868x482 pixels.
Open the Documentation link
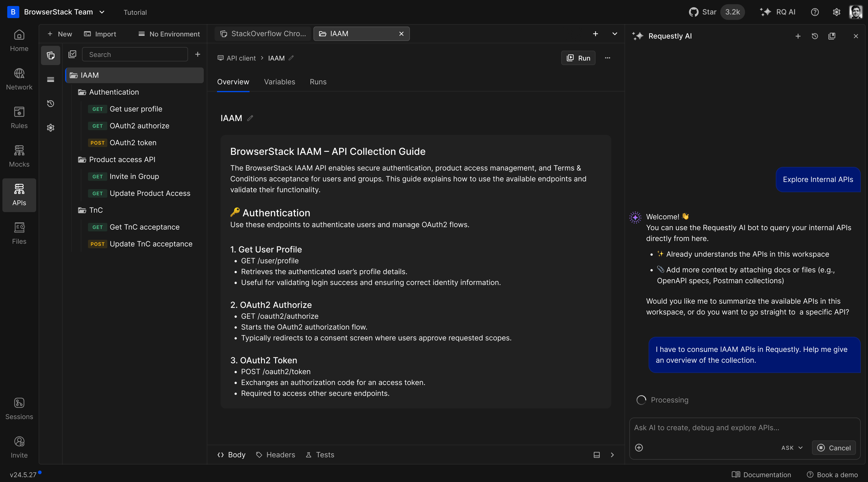[x=762, y=474]
